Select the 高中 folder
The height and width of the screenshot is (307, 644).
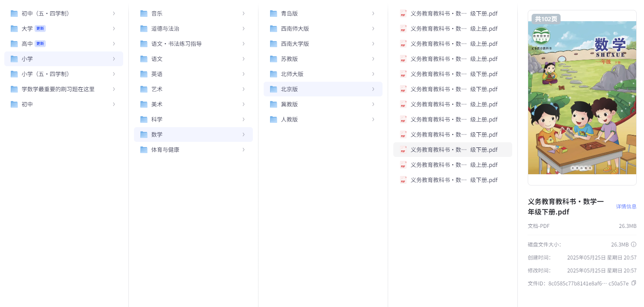point(27,44)
